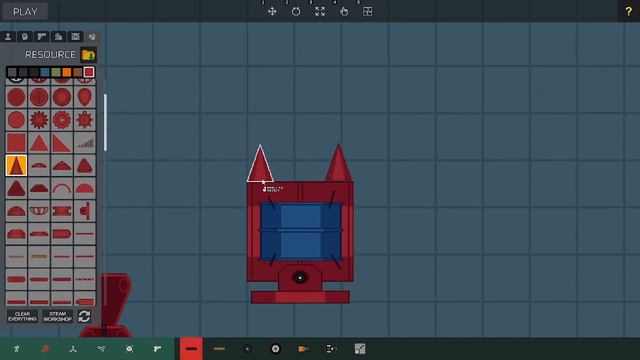Select the red half-capsule D-shaped part
640x360 pixels.
tap(62, 234)
